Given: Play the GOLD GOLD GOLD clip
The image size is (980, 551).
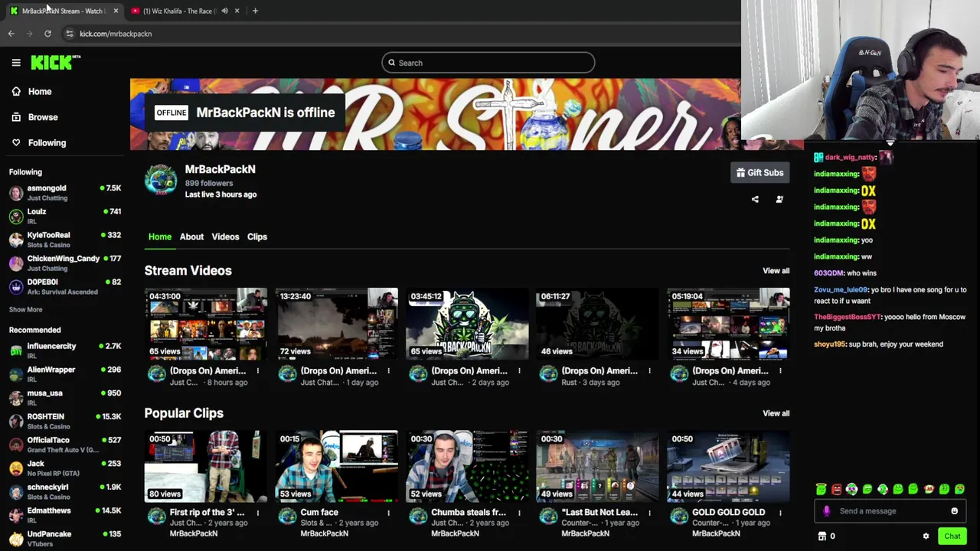Looking at the screenshot, I should tap(728, 466).
